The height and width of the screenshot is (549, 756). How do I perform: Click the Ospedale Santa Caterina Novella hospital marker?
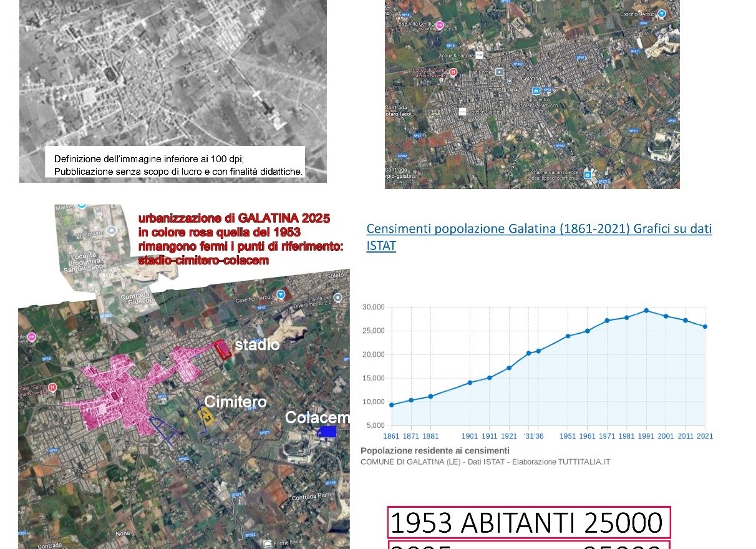453,72
